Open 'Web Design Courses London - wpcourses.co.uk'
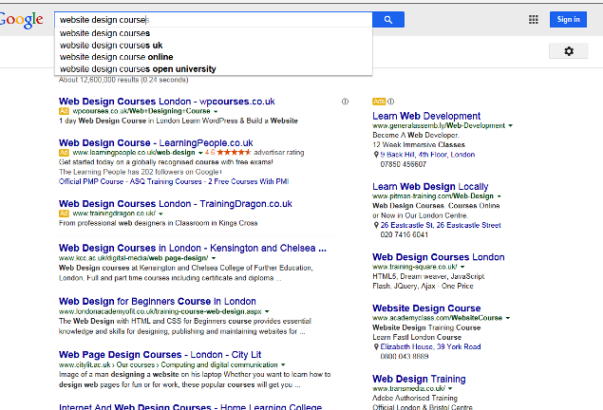The image size is (603, 410). coord(167,102)
